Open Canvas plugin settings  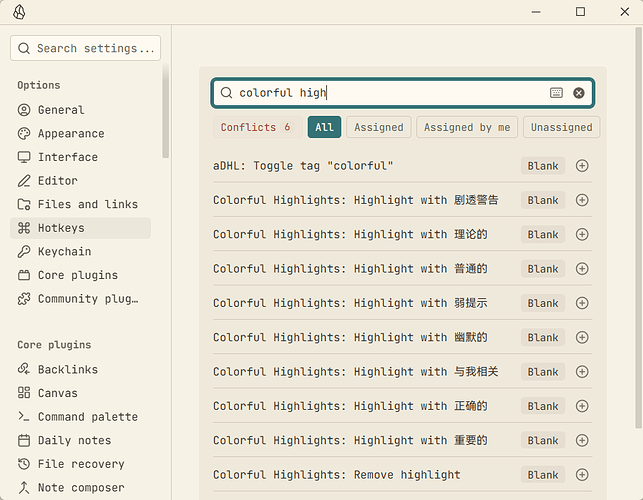(x=80, y=393)
